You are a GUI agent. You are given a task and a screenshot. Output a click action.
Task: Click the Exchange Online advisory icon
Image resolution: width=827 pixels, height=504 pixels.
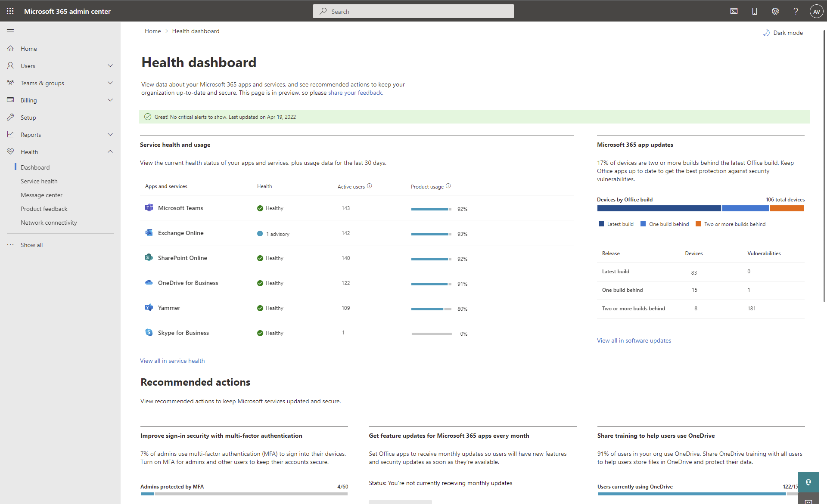pos(260,233)
